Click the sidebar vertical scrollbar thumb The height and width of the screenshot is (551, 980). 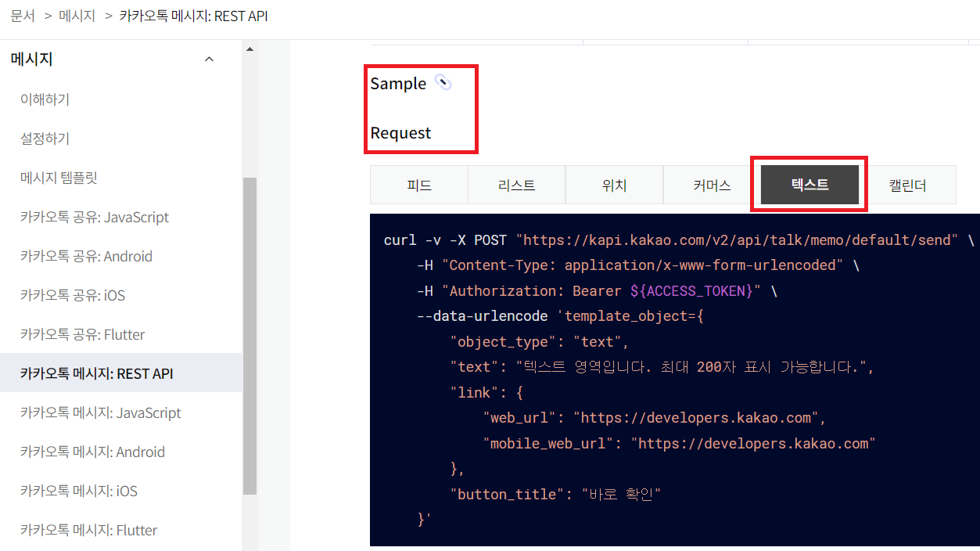(x=249, y=336)
